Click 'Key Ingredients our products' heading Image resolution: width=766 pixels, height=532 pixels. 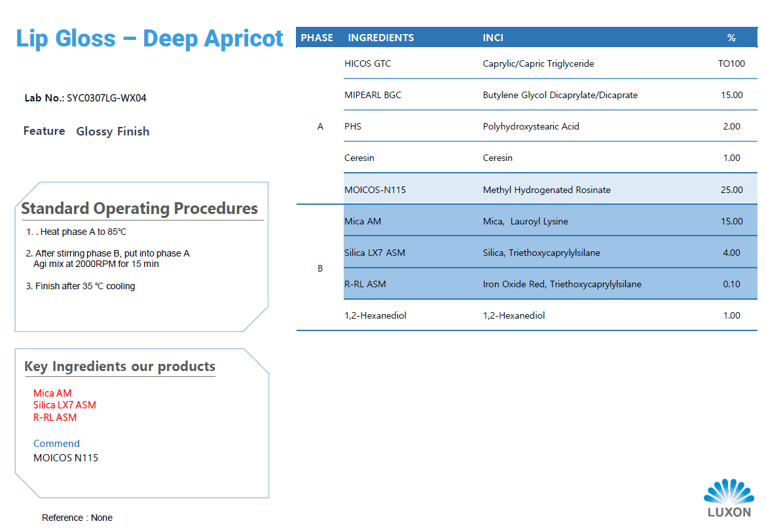[x=120, y=366]
